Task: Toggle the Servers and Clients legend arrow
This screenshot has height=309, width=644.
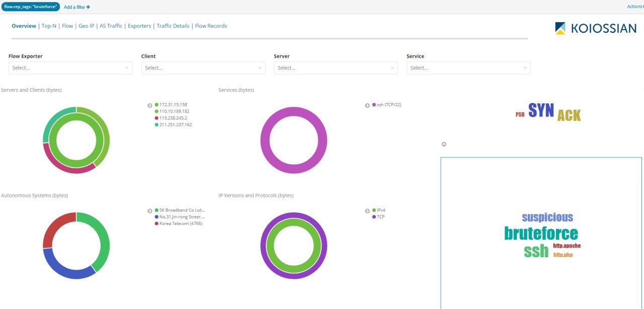Action: click(149, 106)
